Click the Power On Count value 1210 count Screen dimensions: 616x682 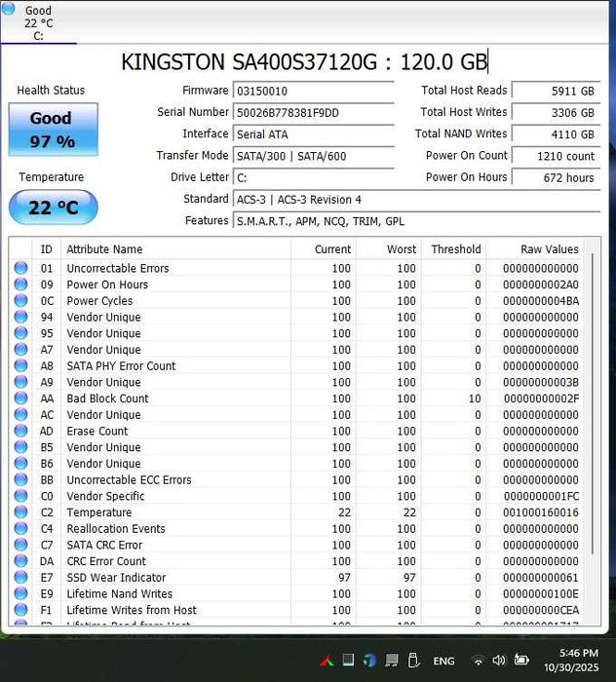click(556, 156)
